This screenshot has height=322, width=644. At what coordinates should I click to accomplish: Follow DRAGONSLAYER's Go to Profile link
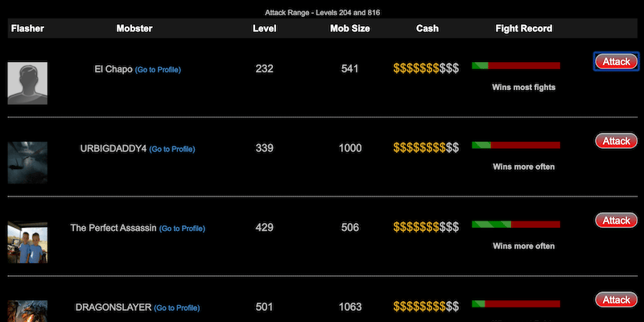point(176,308)
